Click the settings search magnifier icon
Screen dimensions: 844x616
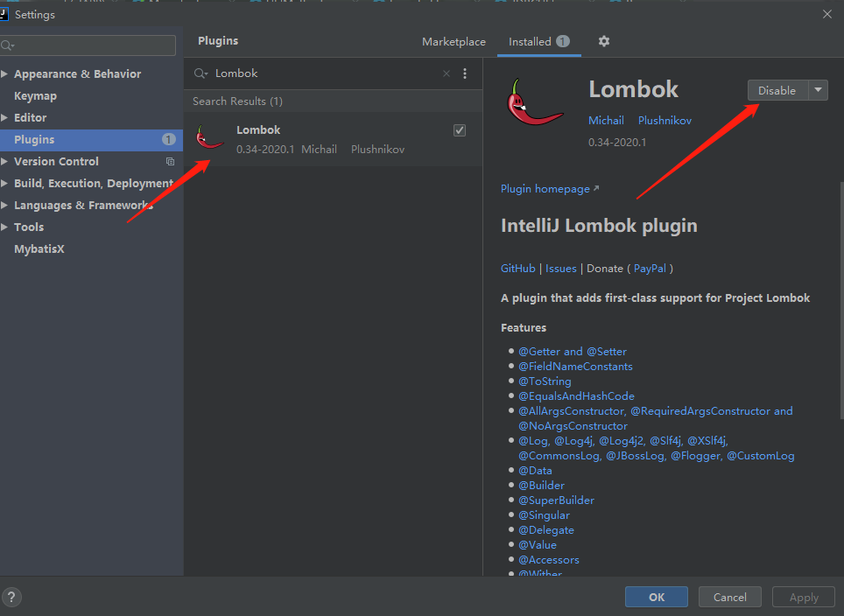(x=8, y=45)
